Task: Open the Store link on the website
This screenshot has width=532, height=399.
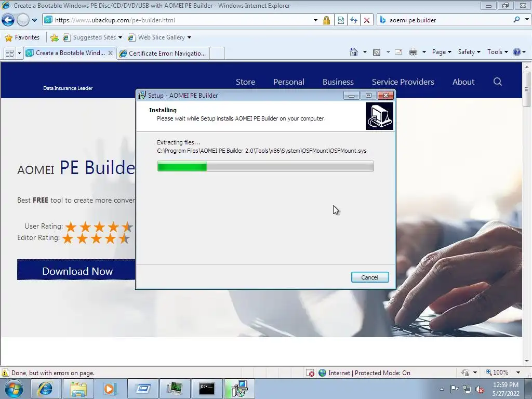Action: tap(245, 82)
